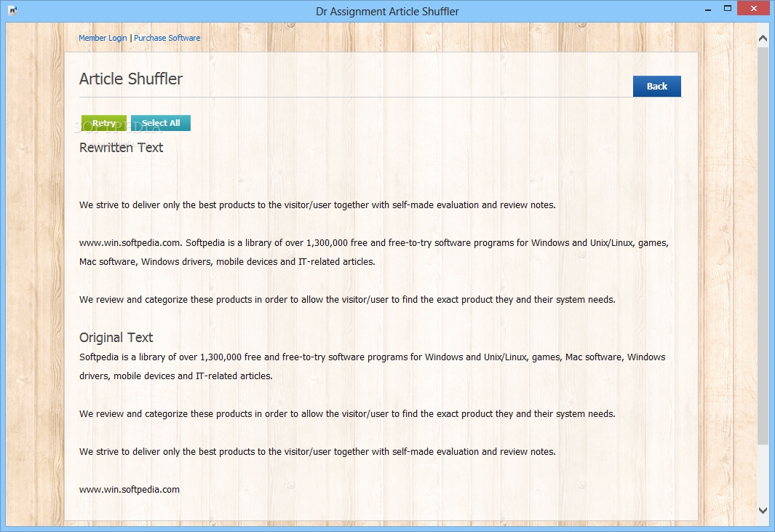The image size is (775, 532).
Task: Click rewritten sentence starting 'We strive to deliver'
Action: (317, 205)
